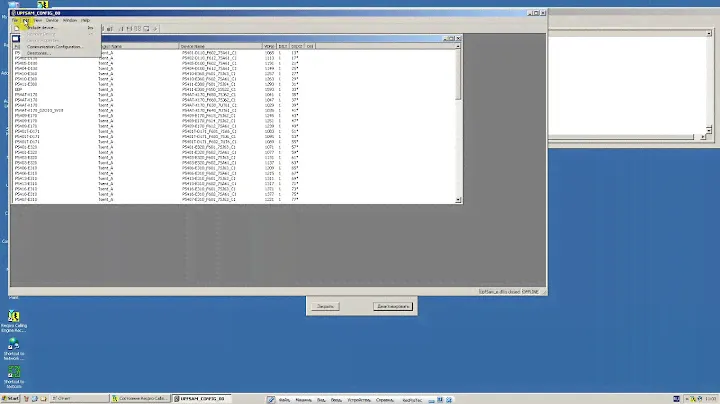
Task: Open the Shortcut to testcom desktop icon
Action: click(x=14, y=374)
